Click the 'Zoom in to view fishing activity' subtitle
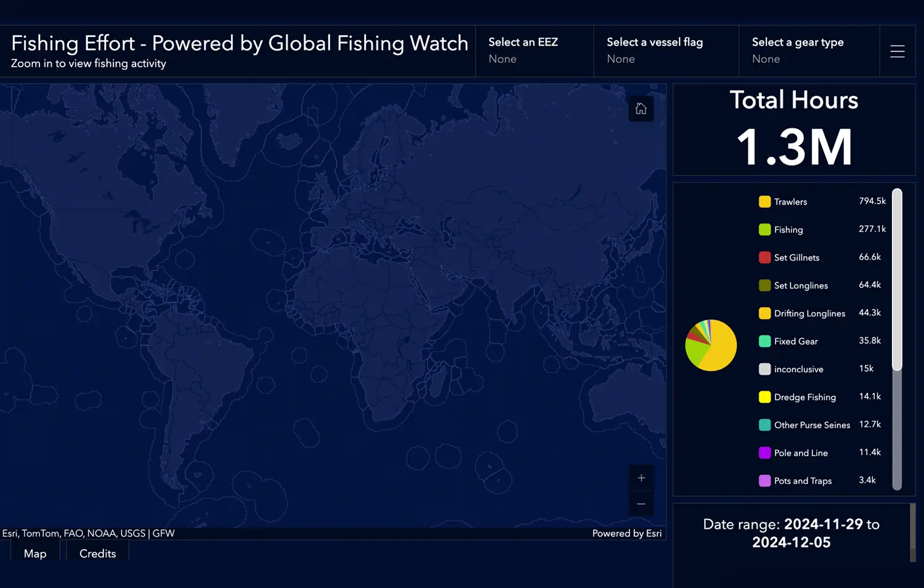Screen dimensions: 924x588 pyautogui.click(x=89, y=63)
